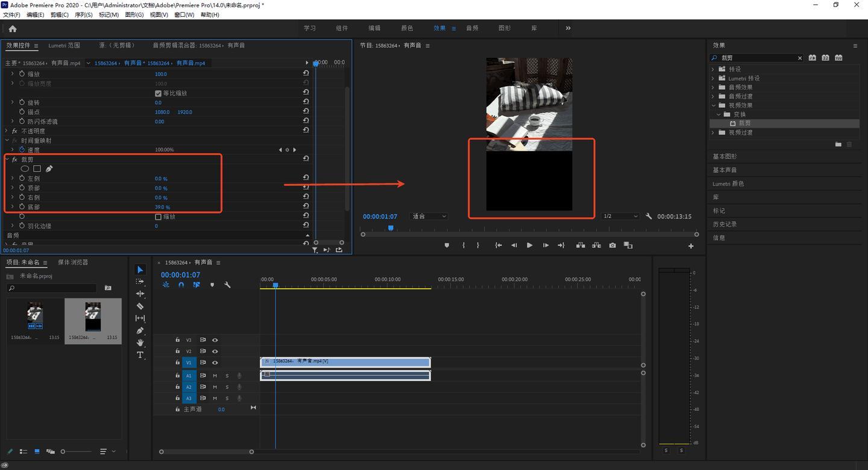Click the bottom crop value 39.0 %

click(162, 207)
